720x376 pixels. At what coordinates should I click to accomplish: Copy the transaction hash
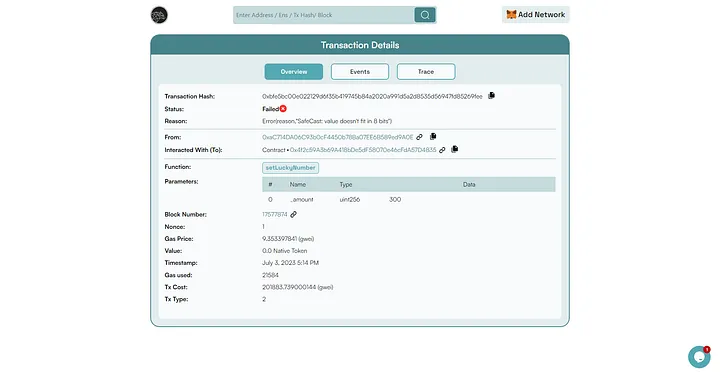tap(491, 95)
